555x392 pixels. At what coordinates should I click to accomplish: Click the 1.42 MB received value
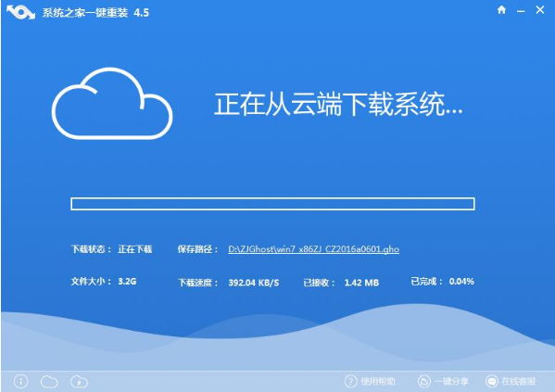point(361,283)
